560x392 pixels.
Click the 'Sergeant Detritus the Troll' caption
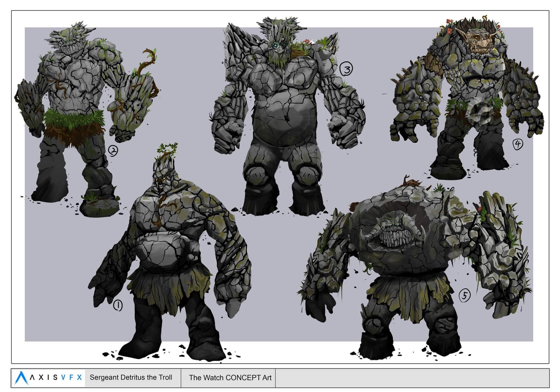[131, 377]
